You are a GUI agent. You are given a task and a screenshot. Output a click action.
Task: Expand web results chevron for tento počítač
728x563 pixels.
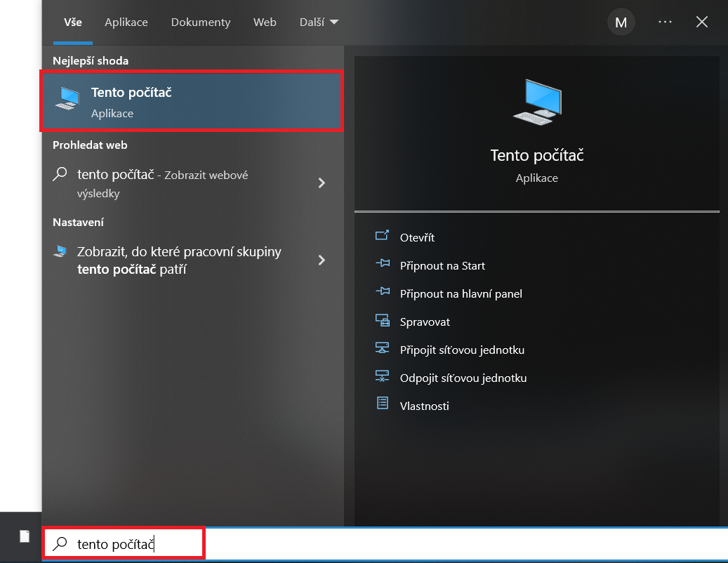click(322, 183)
